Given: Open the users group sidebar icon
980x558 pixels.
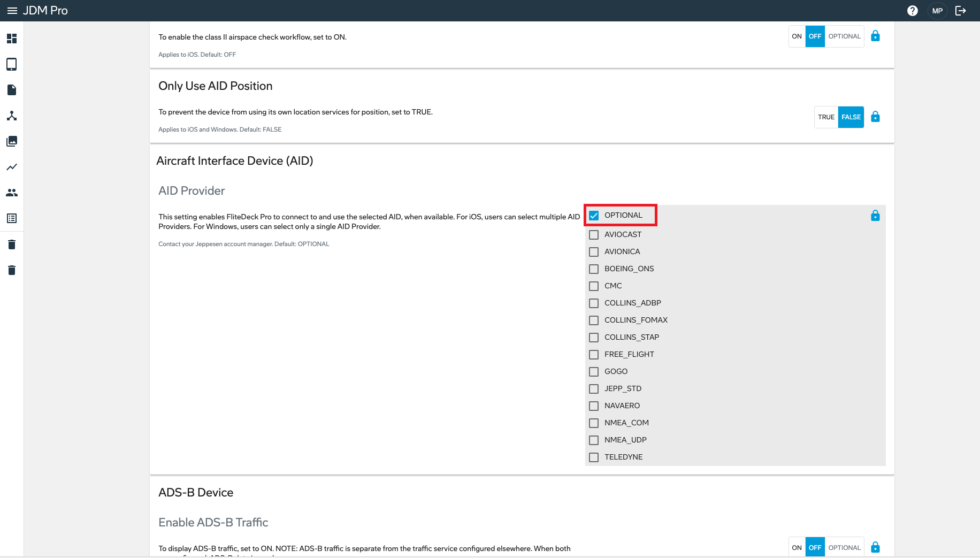Looking at the screenshot, I should pos(12,193).
